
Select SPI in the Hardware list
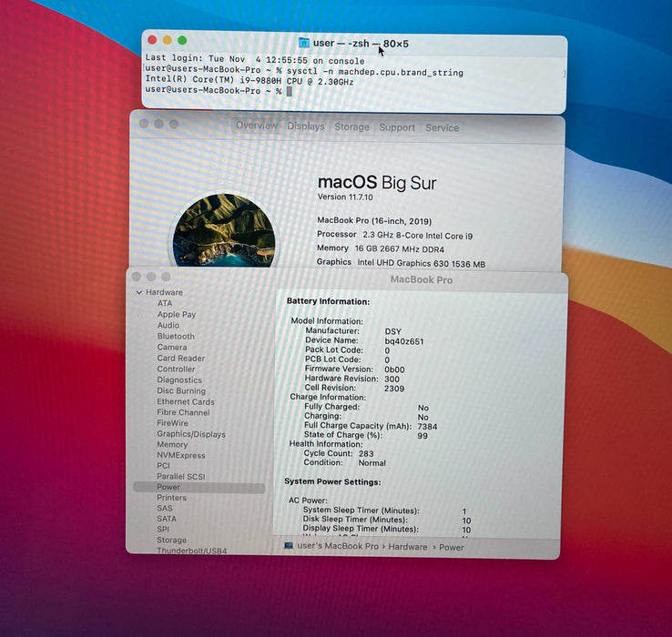point(163,530)
